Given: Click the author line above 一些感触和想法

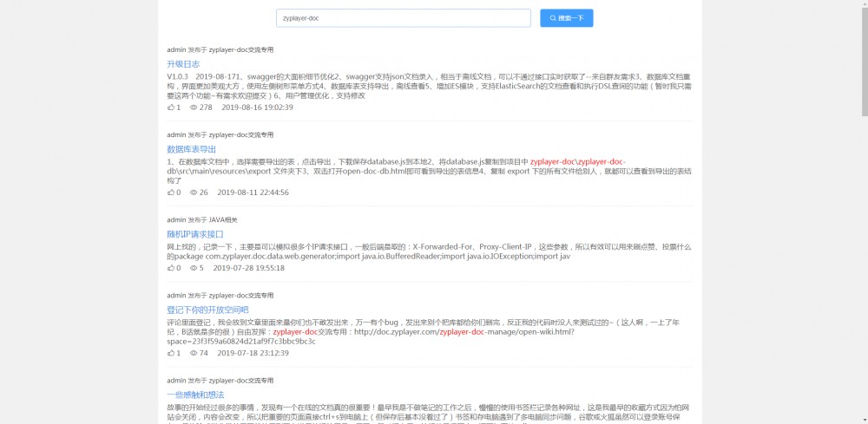Looking at the screenshot, I should [x=220, y=381].
